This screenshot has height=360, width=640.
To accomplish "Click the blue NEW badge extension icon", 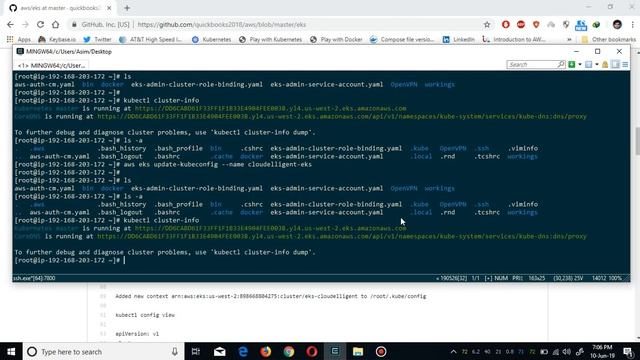I will [x=581, y=25].
